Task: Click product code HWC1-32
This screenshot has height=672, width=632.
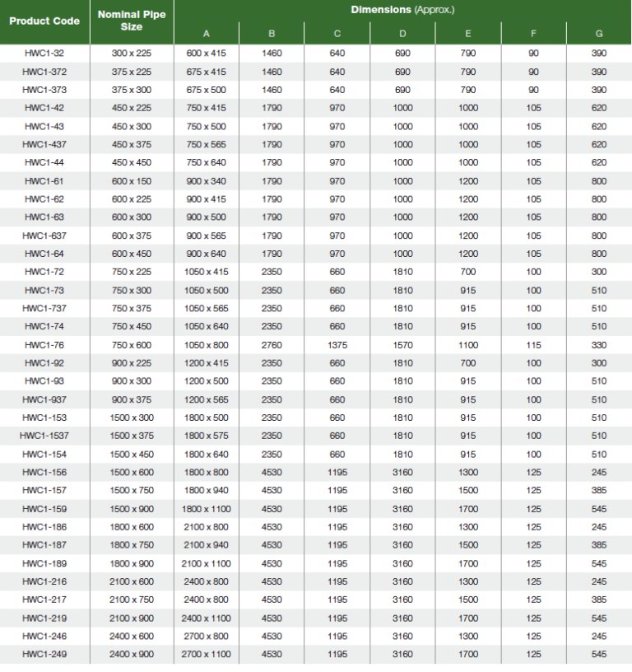Action: click(44, 54)
